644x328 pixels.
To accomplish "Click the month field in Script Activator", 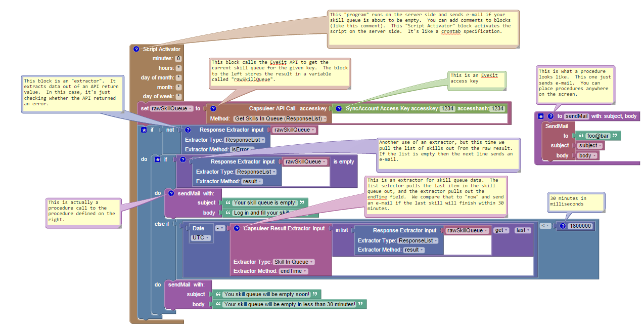I will tap(178, 87).
